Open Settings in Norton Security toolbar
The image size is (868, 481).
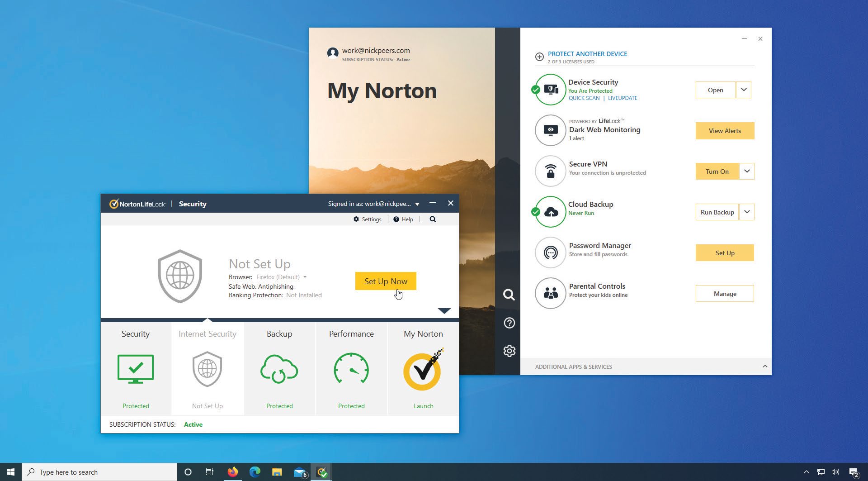tap(367, 219)
